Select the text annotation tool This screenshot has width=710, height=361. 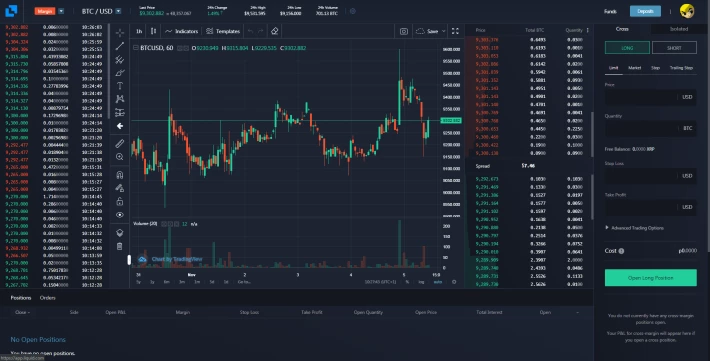[120, 86]
